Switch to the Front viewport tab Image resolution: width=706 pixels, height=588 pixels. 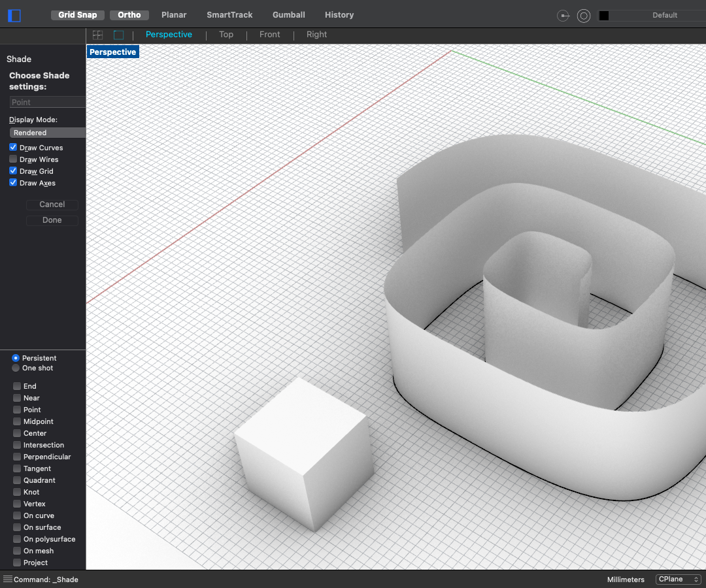(x=269, y=35)
